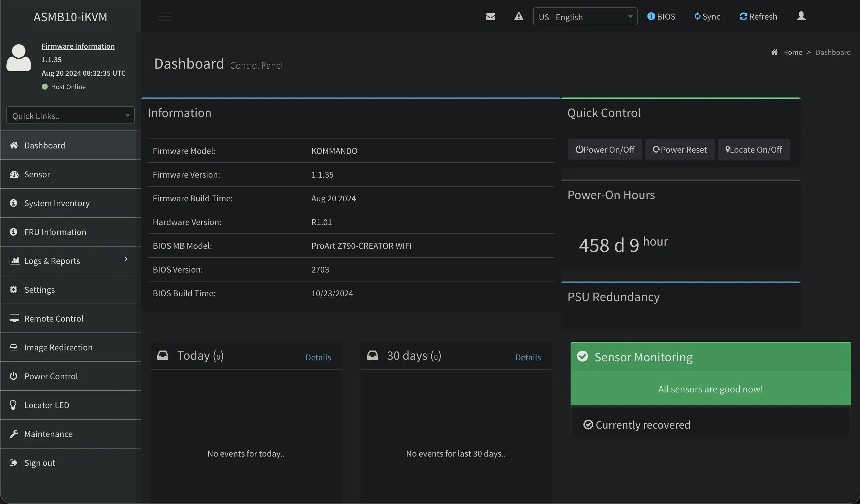Open the Quick Links dropdown

point(70,115)
